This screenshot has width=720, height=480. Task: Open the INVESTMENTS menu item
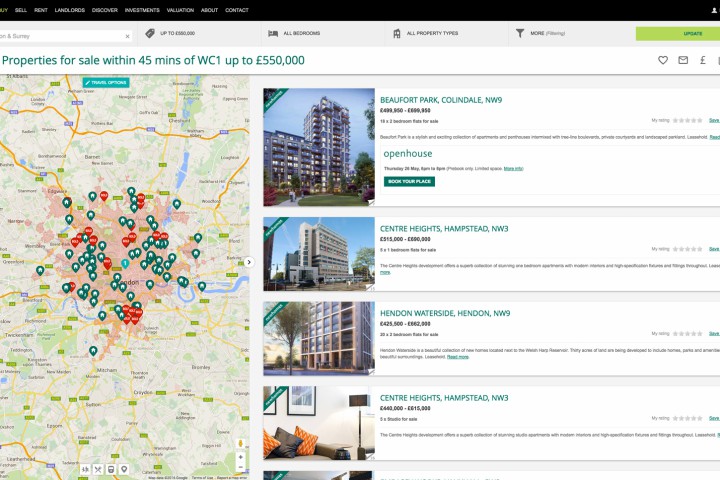tap(142, 10)
